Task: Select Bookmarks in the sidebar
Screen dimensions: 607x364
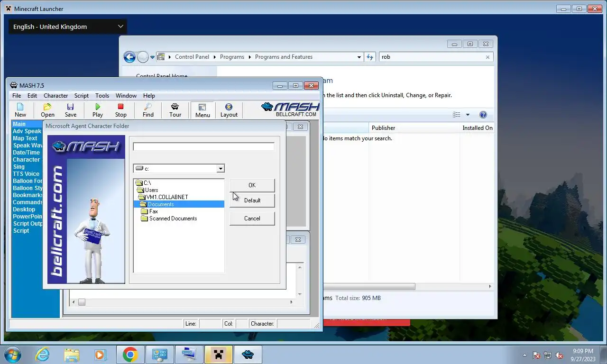Action: (x=28, y=195)
